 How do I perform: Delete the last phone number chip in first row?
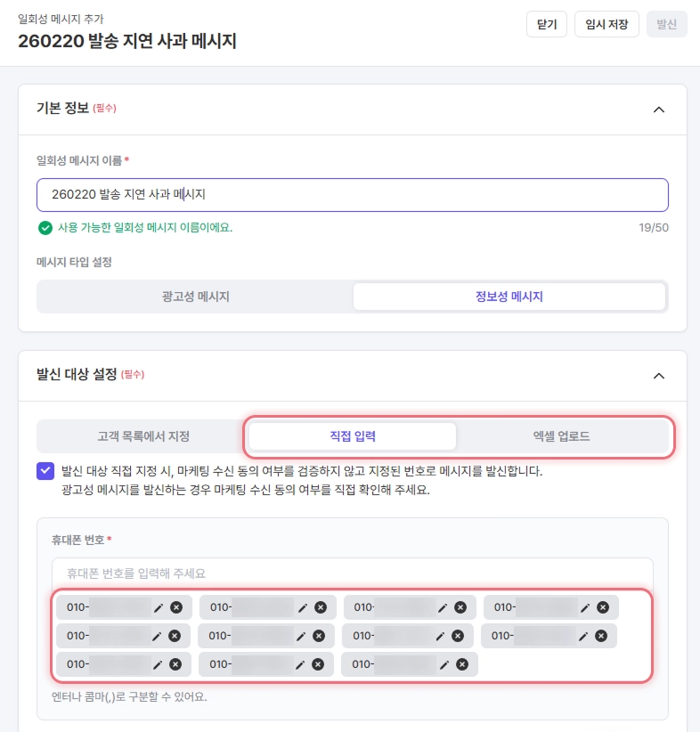pos(603,607)
